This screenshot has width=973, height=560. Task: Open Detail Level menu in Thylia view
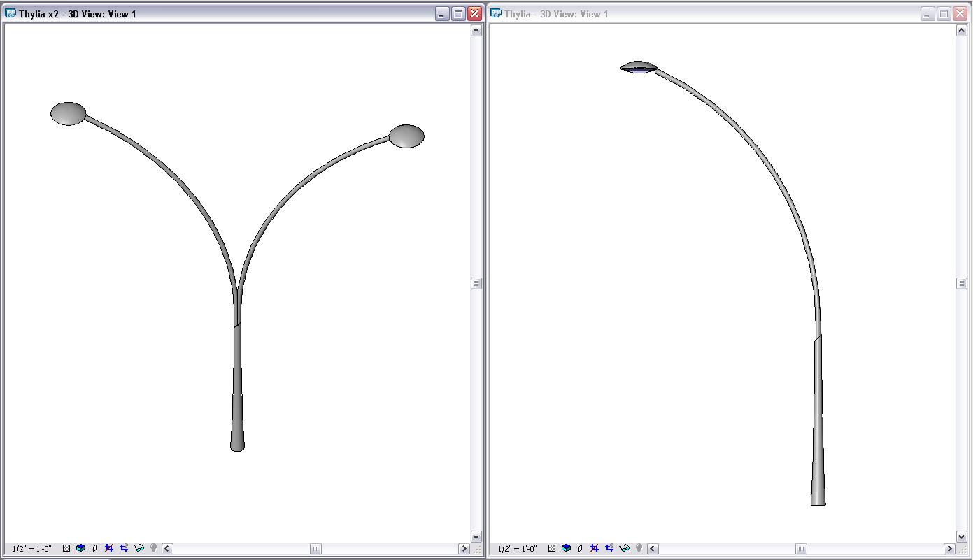point(552,549)
